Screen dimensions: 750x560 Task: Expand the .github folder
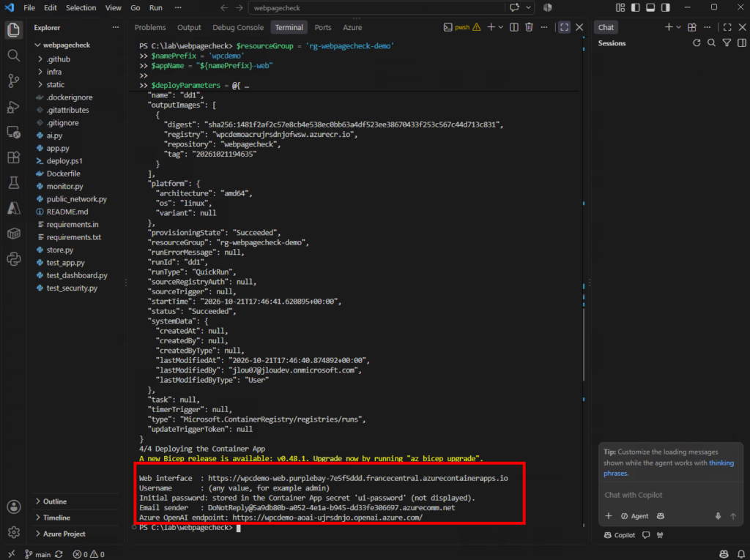click(x=75, y=59)
